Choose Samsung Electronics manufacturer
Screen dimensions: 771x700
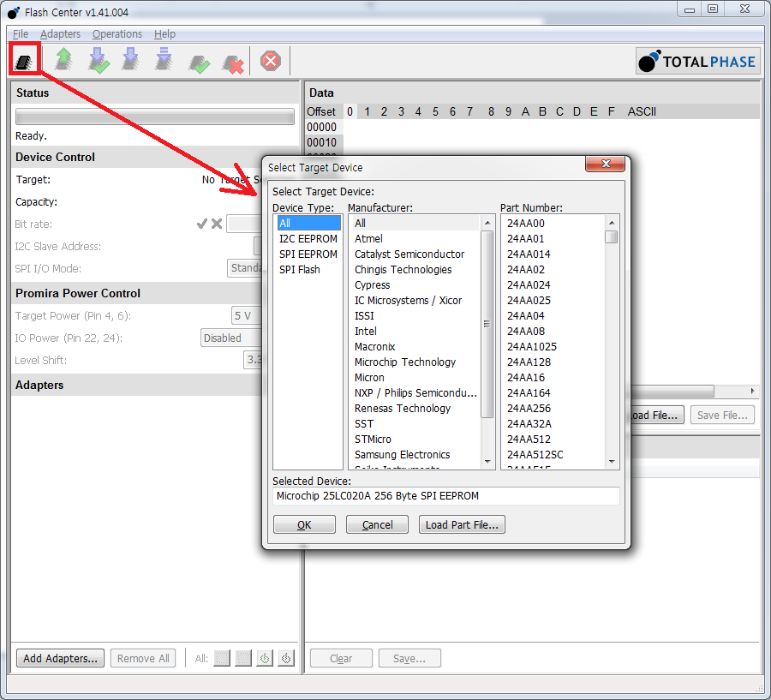tap(415, 455)
